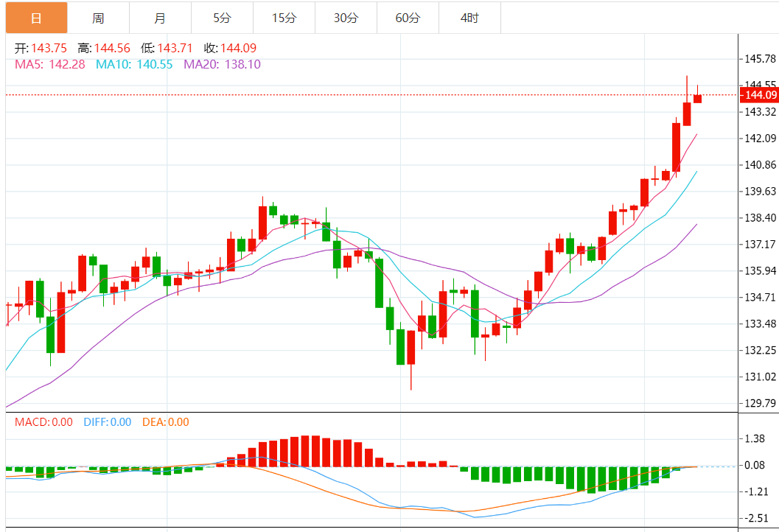
Task: Click the 145.78 price axis label
Action: [x=760, y=59]
